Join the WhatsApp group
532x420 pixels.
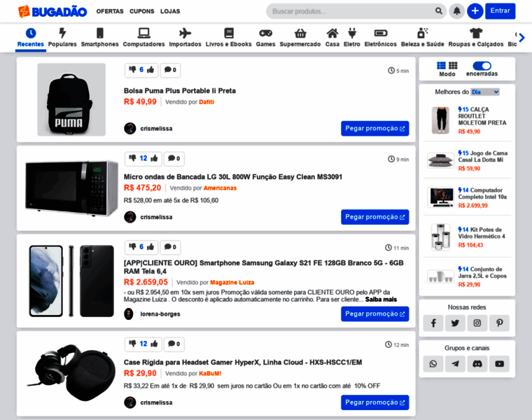pyautogui.click(x=433, y=364)
